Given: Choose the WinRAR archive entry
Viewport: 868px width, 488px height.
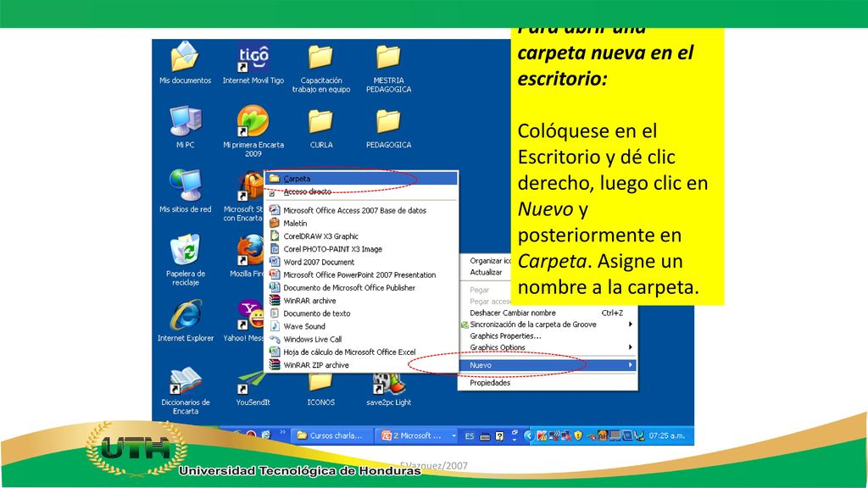Looking at the screenshot, I should tap(361, 301).
